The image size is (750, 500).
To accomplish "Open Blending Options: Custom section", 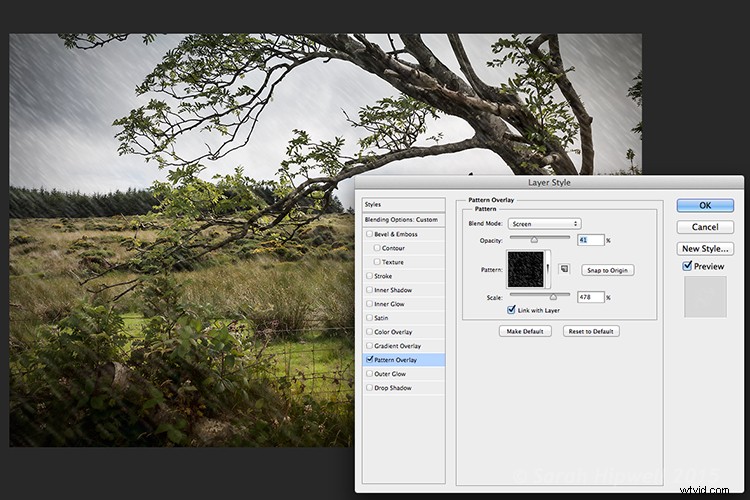I will [x=404, y=220].
